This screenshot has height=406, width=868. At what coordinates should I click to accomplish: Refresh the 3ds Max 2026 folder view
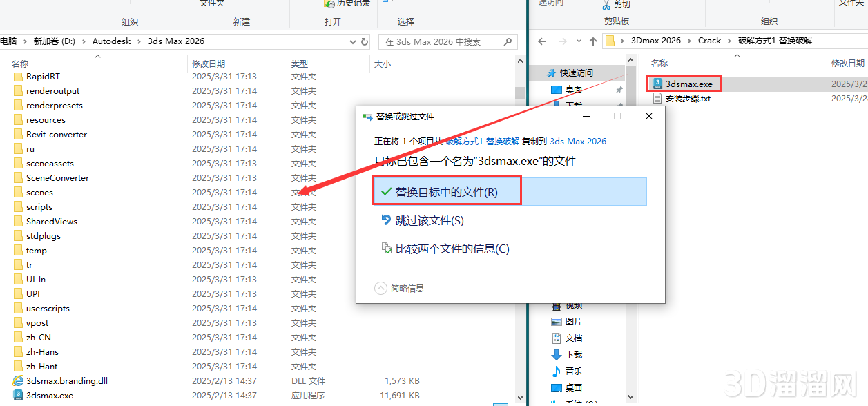365,41
